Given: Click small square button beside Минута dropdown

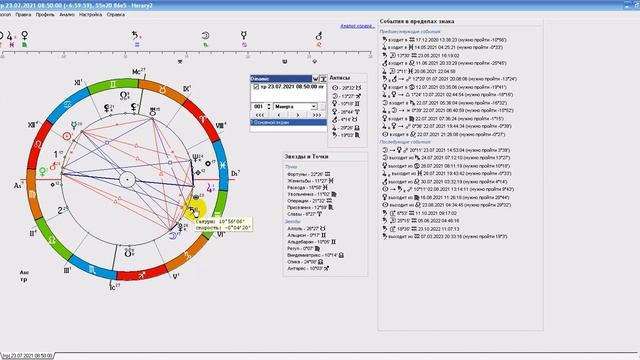Looking at the screenshot, I should coord(322,107).
